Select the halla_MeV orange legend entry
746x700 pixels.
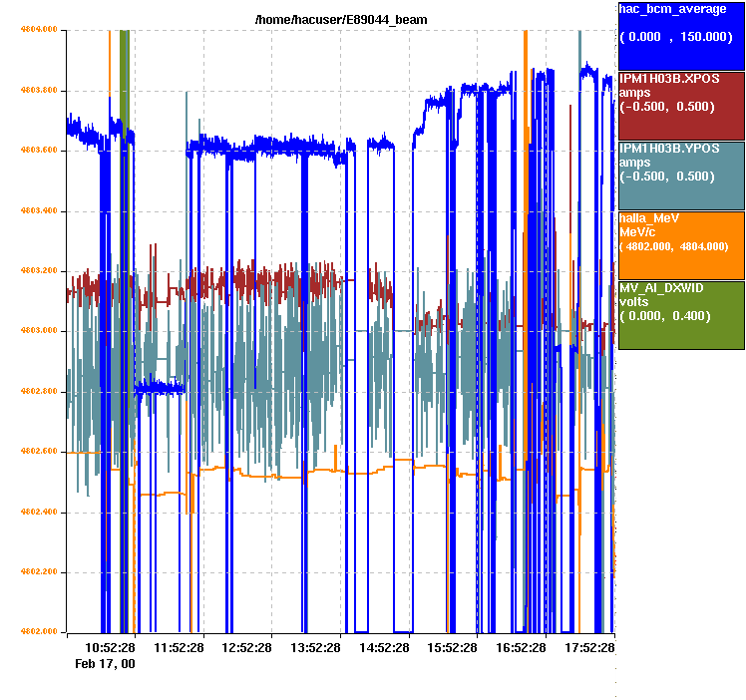681,245
